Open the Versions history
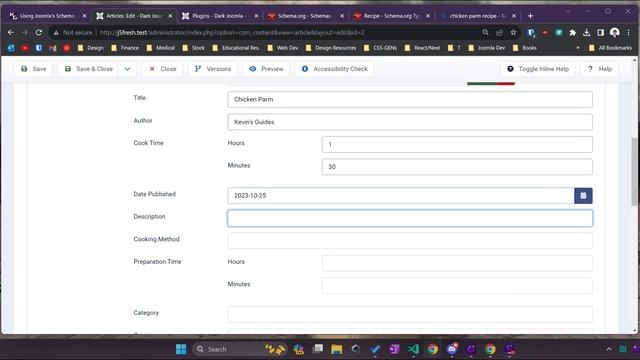The width and height of the screenshot is (640, 360). [x=213, y=69]
